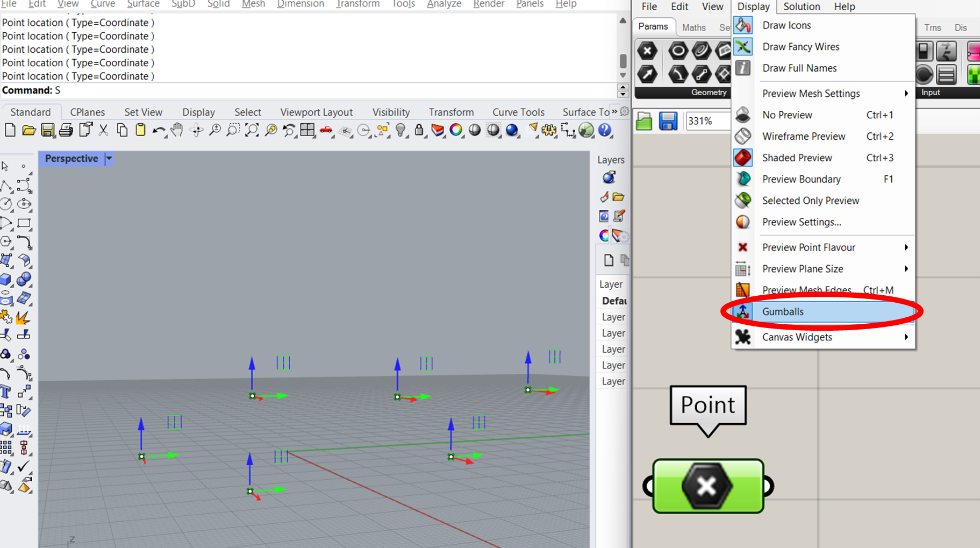This screenshot has width=980, height=548.
Task: Select the Rectangle tool in left sidebar
Action: point(24,223)
